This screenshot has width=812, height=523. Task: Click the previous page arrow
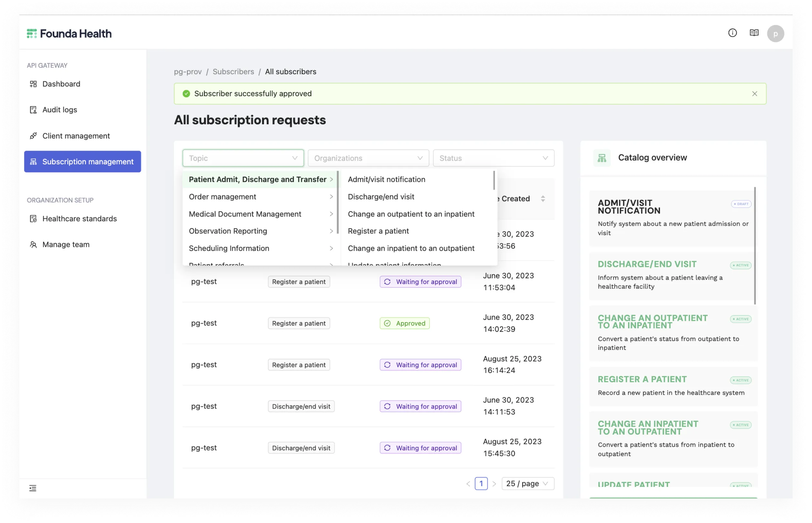pos(468,484)
